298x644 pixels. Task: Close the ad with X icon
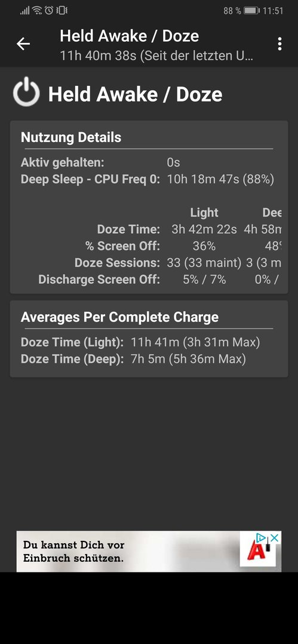[x=275, y=538]
